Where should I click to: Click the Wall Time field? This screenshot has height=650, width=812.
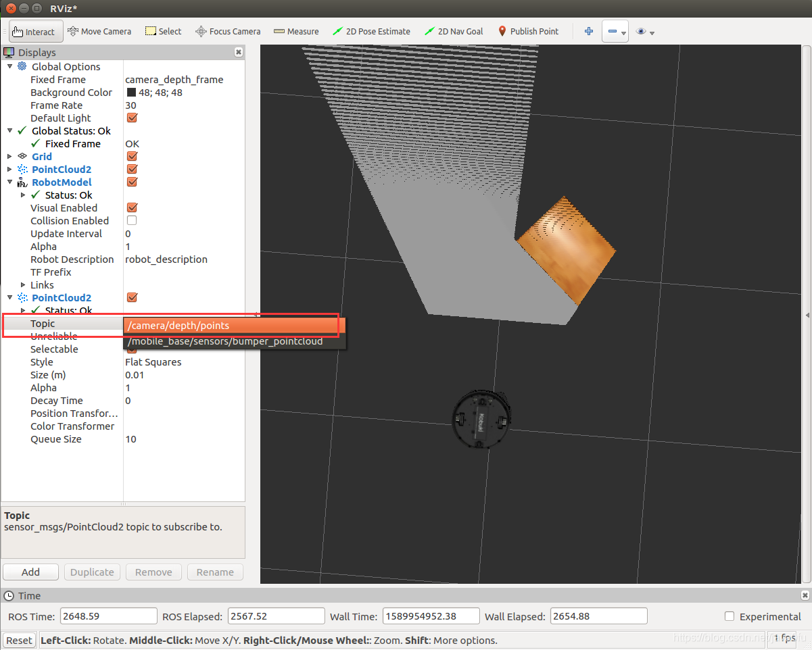pyautogui.click(x=431, y=616)
